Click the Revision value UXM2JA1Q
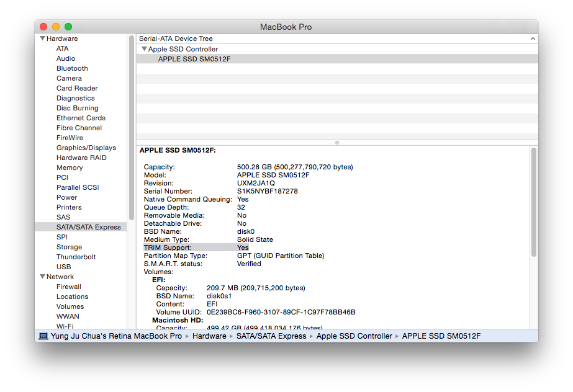The height and width of the screenshot is (392, 573). point(256,183)
